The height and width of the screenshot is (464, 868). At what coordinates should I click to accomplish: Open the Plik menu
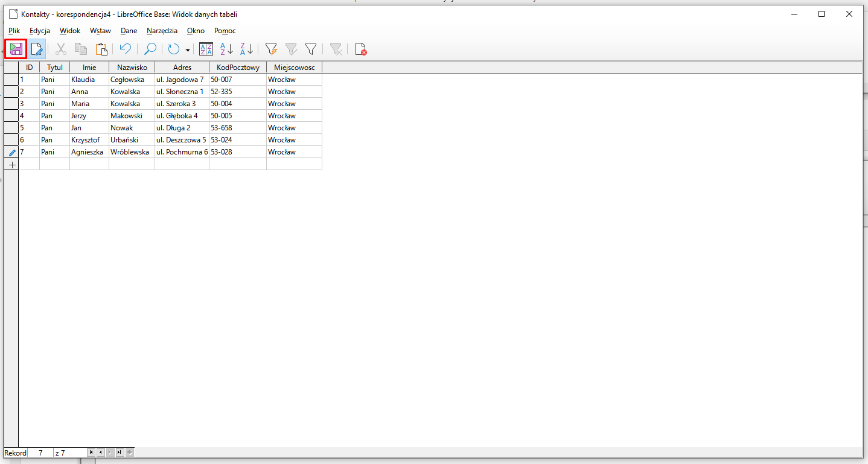14,31
